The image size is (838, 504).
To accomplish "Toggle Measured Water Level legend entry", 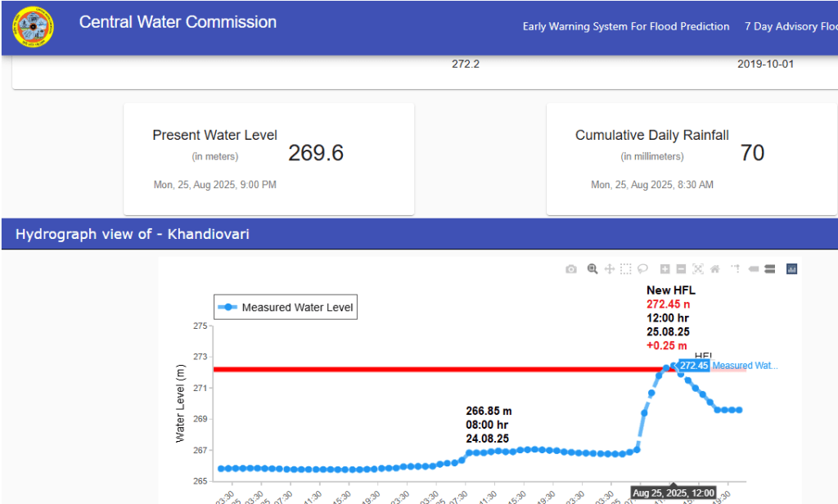I will (285, 308).
